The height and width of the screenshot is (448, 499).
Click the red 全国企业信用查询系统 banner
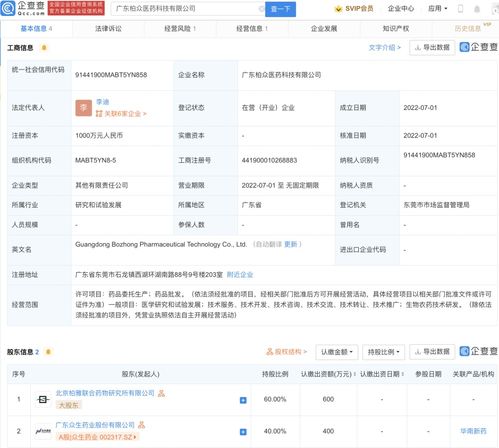[76, 8]
